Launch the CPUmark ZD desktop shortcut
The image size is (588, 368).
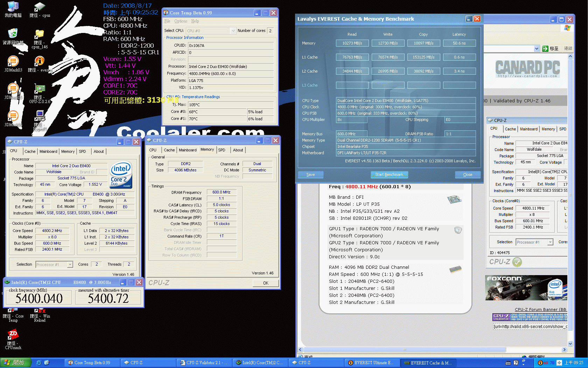[x=13, y=339]
